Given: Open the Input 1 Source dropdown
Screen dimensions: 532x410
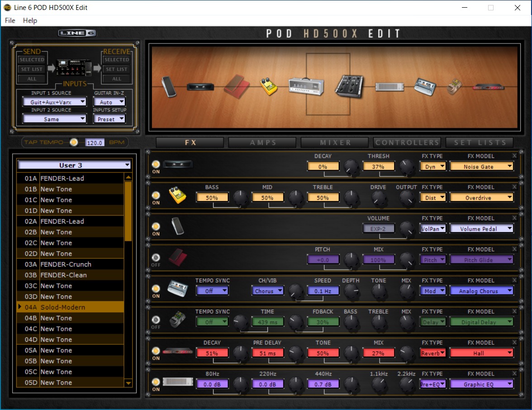Looking at the screenshot, I should point(54,102).
